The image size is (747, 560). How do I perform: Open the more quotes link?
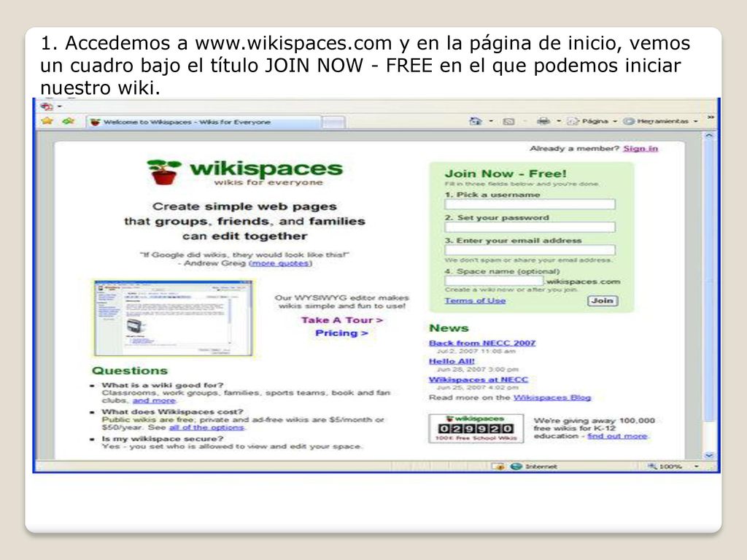tap(280, 262)
